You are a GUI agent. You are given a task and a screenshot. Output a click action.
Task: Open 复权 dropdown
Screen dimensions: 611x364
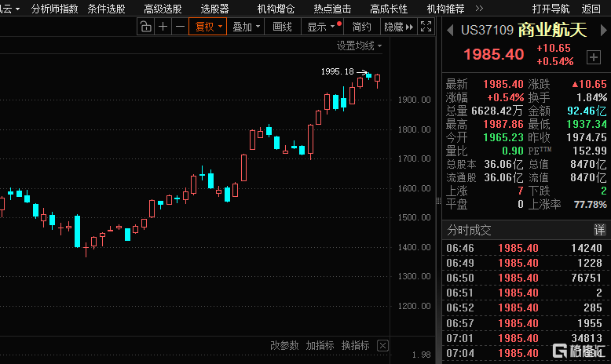(207, 27)
